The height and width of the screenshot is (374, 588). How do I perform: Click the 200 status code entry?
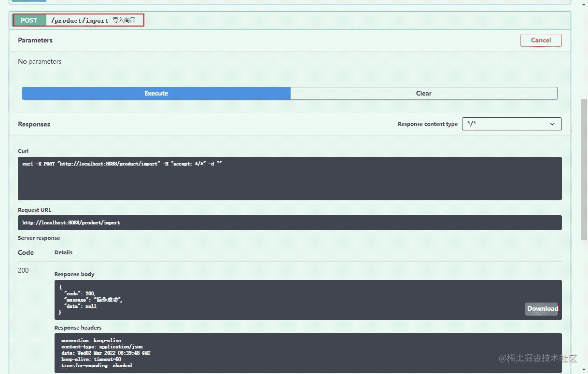coord(23,270)
